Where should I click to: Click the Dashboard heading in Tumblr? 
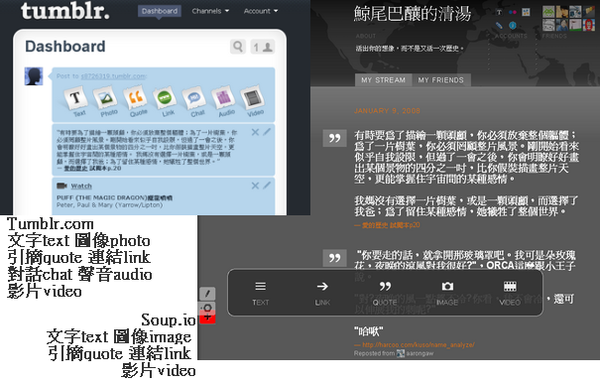(x=65, y=47)
